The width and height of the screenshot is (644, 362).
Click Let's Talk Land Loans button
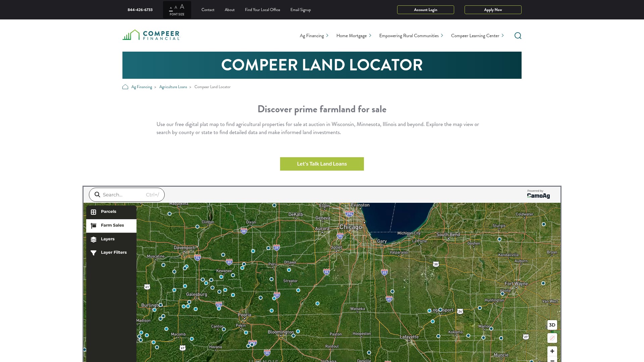pos(322,164)
